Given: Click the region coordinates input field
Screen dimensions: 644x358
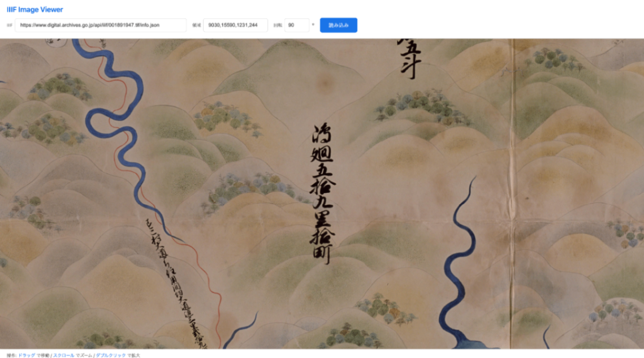Looking at the screenshot, I should 235,25.
